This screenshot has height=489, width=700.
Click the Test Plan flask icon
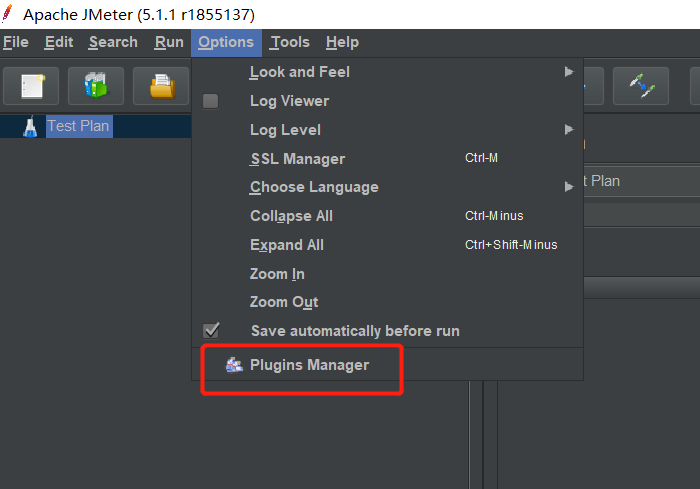pos(29,127)
